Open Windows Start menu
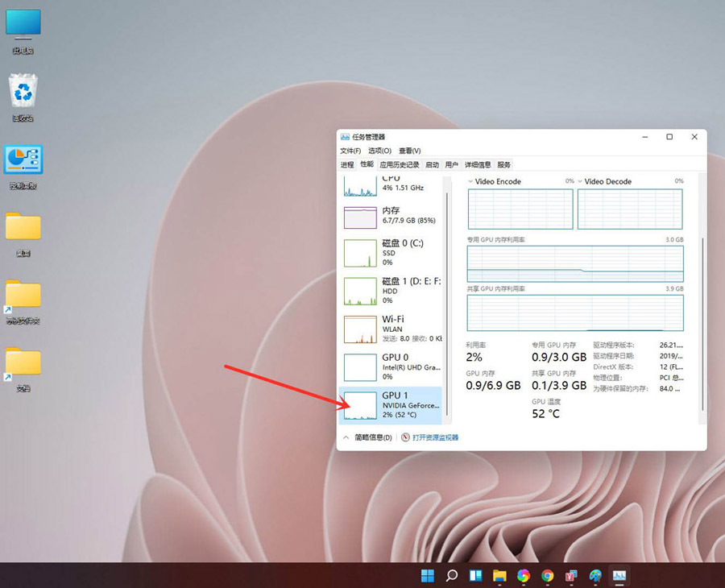Screen dimensions: 725x588 (x=427, y=577)
